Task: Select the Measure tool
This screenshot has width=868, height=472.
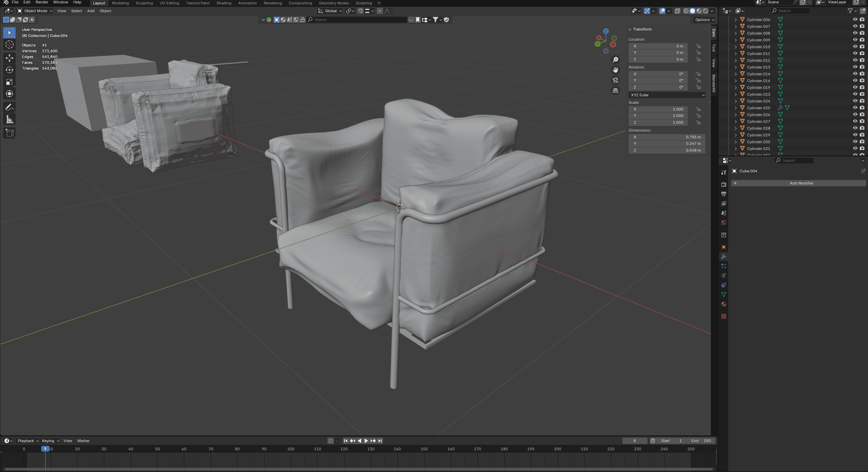Action: [10, 119]
